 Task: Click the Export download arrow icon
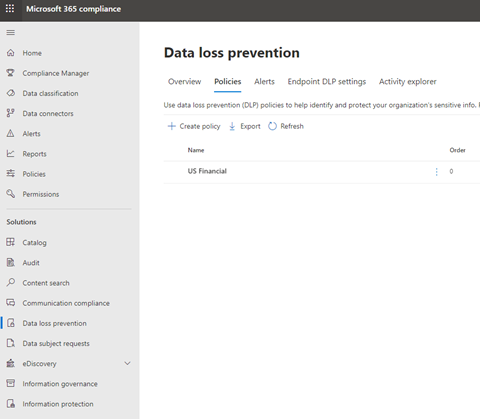coord(232,126)
